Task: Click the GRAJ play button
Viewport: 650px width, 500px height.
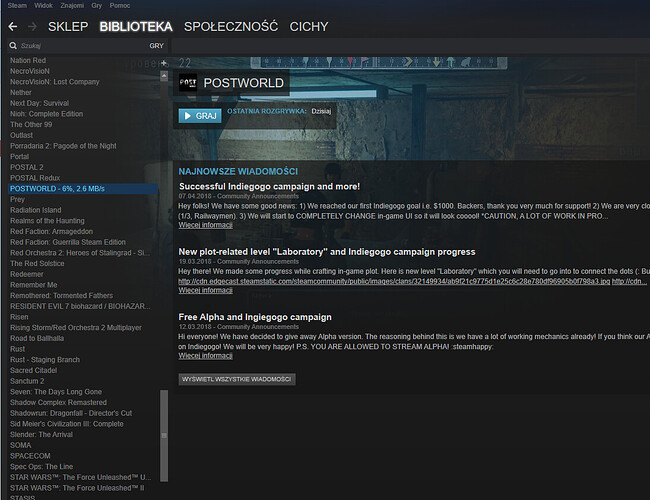Action: 200,116
